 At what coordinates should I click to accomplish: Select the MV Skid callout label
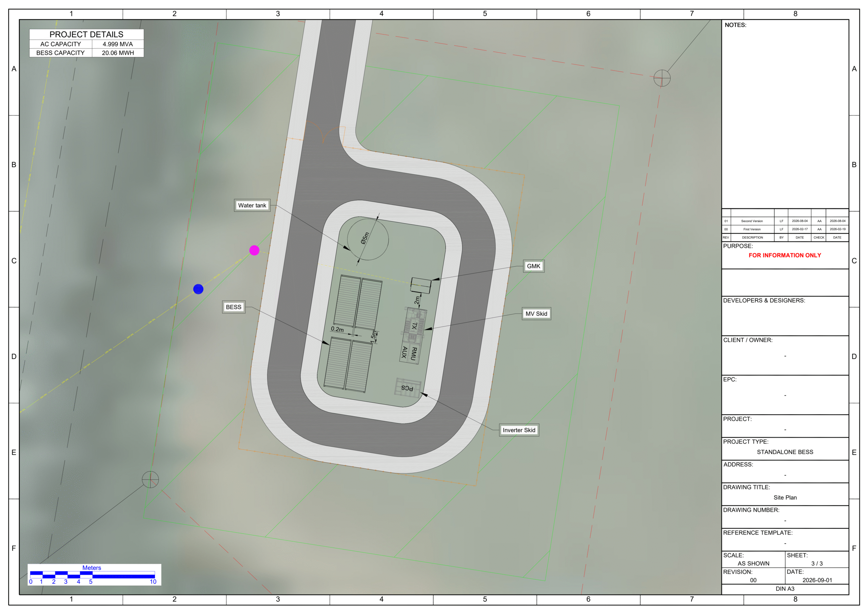point(536,314)
